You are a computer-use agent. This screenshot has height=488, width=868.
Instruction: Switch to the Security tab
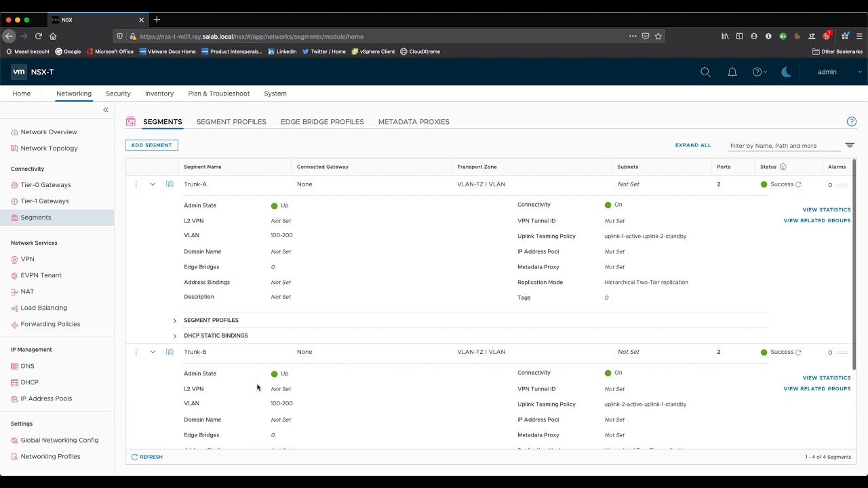point(118,94)
